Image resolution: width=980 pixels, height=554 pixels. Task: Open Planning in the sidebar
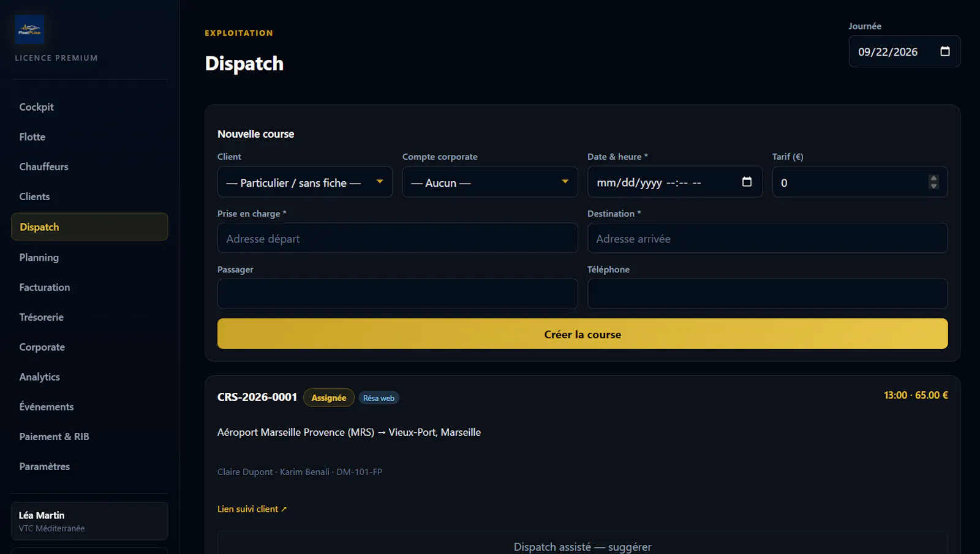click(x=89, y=258)
